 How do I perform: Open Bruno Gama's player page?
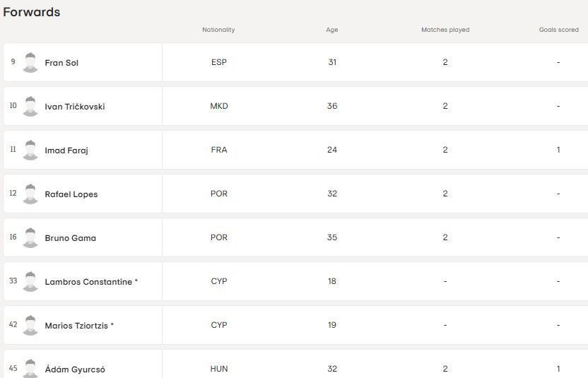71,238
